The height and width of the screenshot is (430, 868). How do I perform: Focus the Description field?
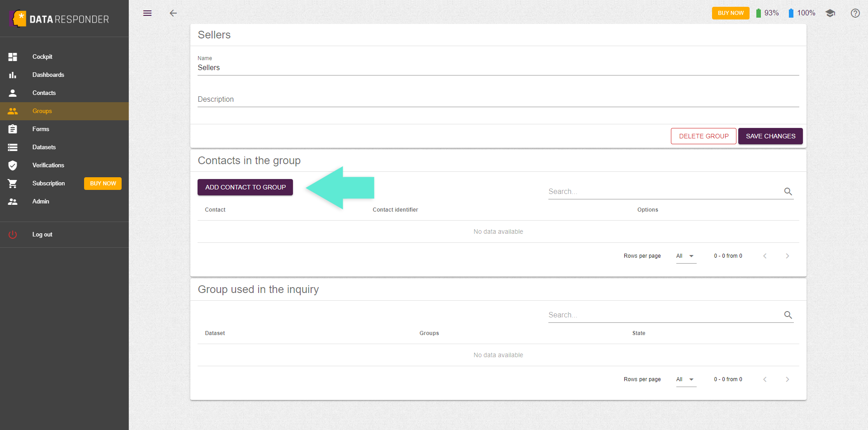pos(498,99)
